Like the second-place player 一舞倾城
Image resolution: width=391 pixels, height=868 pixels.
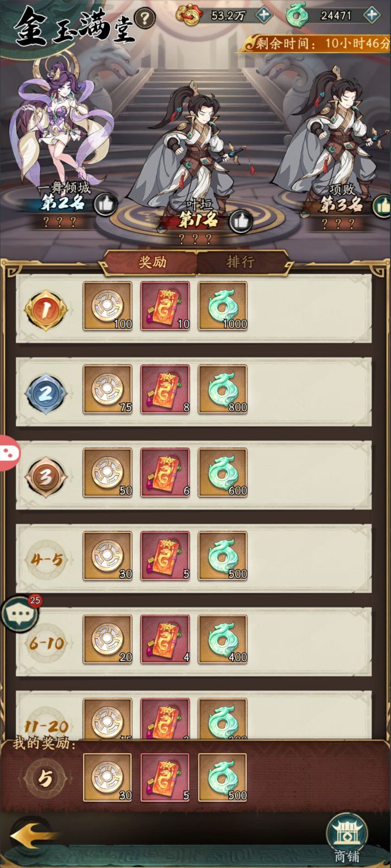click(105, 204)
